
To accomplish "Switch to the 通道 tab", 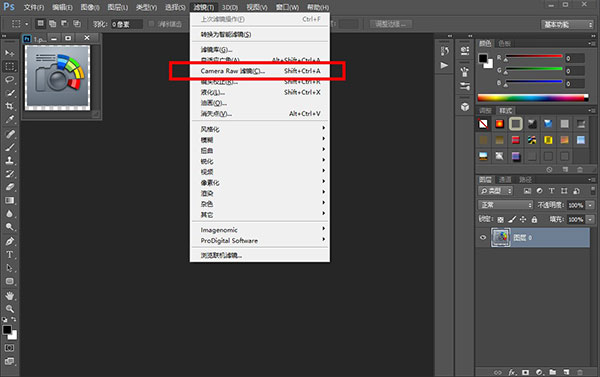I will [505, 180].
